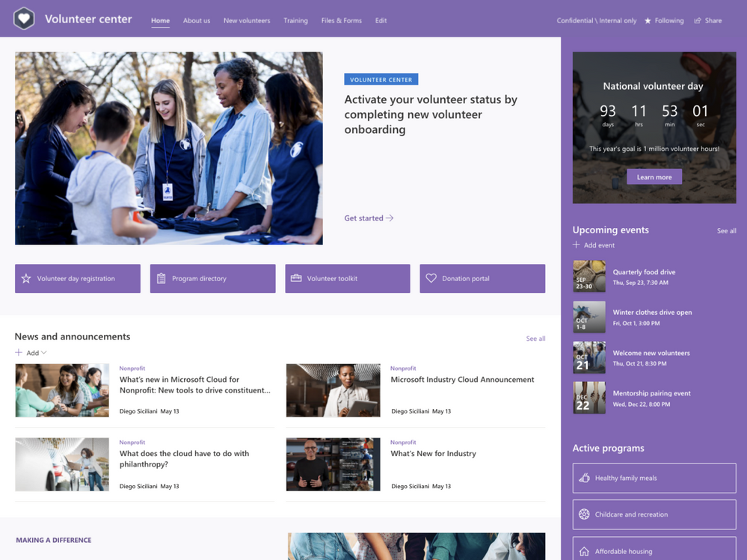Viewport: 747px width, 560px height.
Task: Click the Confidential \ Internal only label
Action: (x=597, y=20)
